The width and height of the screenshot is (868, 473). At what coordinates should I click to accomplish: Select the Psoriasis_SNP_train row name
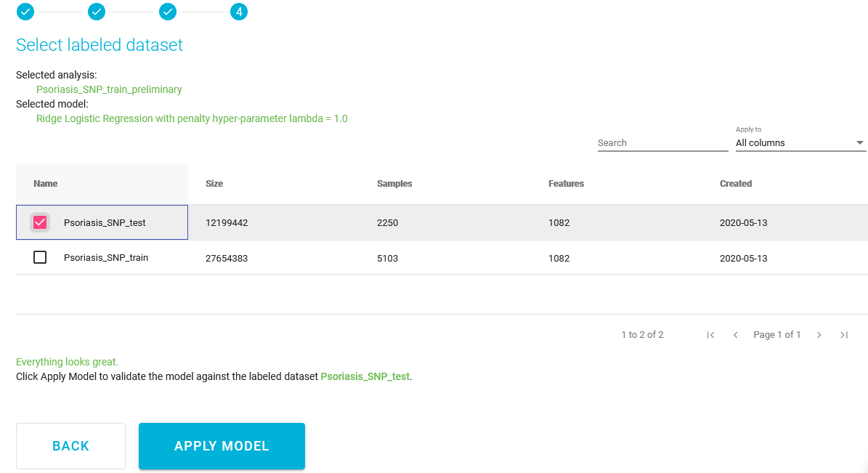(x=106, y=257)
